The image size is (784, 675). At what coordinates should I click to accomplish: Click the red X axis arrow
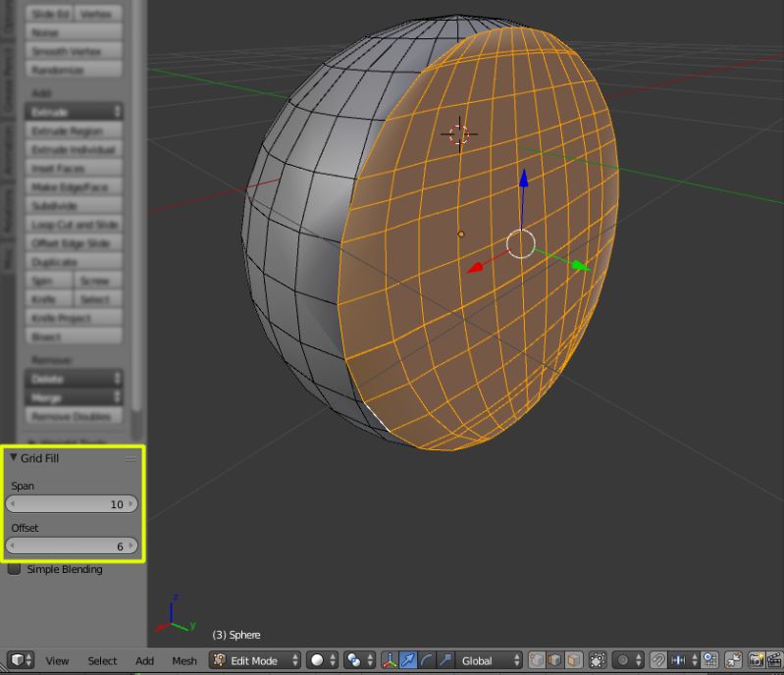point(476,268)
